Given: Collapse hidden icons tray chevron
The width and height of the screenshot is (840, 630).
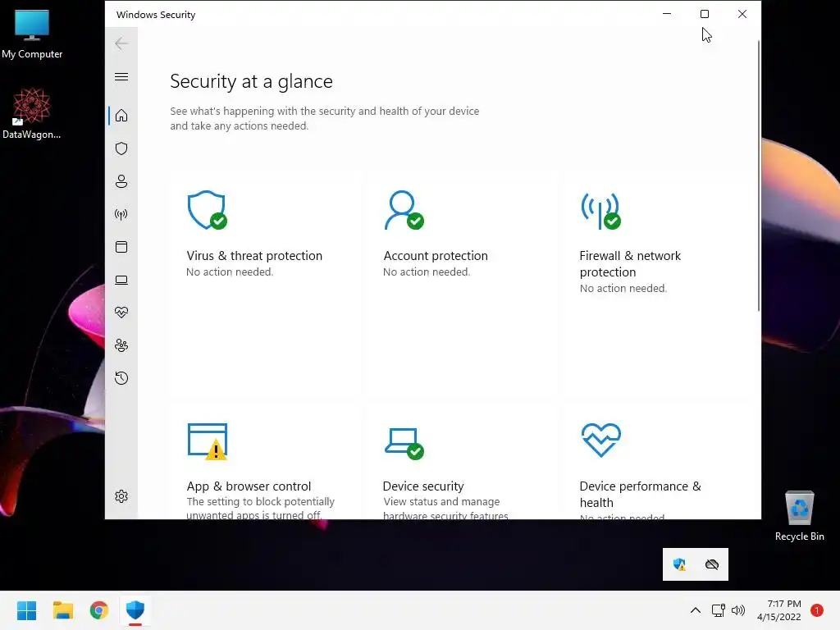Looking at the screenshot, I should tap(696, 610).
